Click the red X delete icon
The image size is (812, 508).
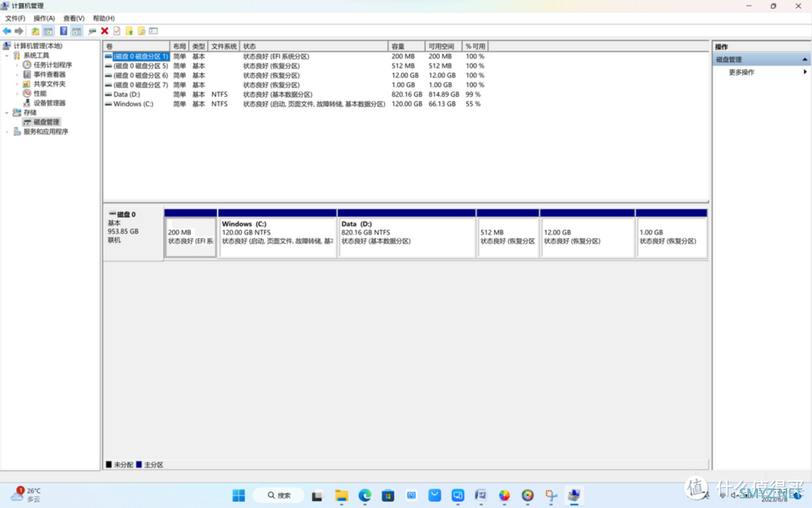click(x=105, y=31)
